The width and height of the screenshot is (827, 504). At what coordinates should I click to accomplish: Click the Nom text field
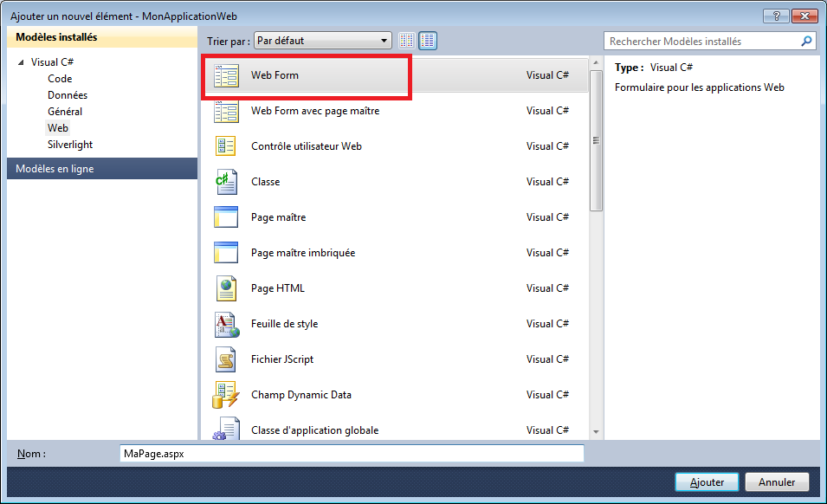351,454
